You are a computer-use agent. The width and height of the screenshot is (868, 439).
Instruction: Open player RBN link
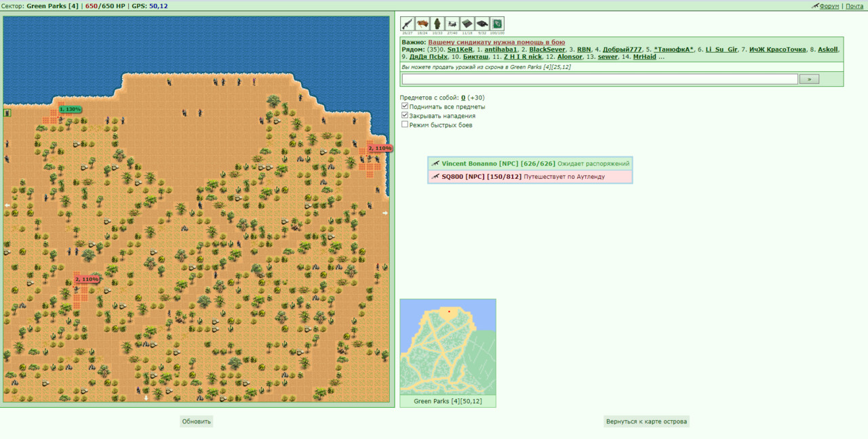pos(584,49)
